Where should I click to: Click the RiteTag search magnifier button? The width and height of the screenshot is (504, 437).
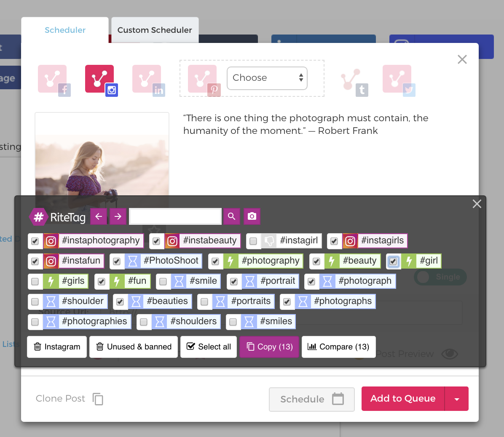click(232, 216)
